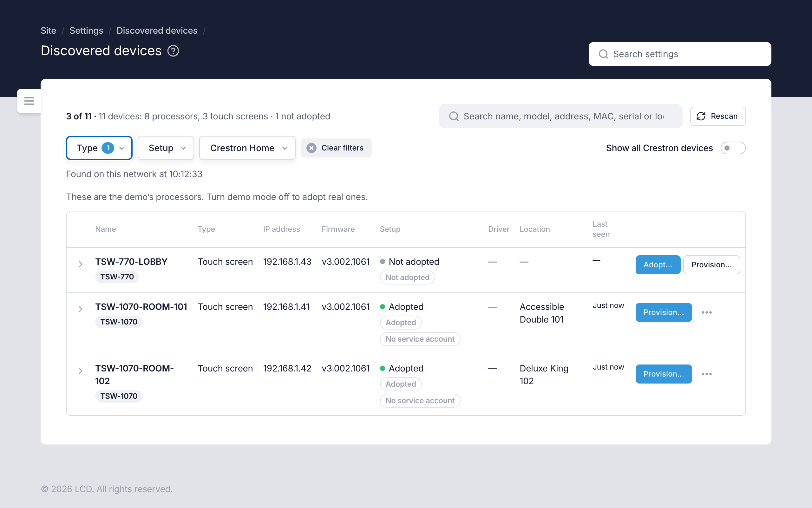Expand the TSW-1070-ROOM-102 row

81,371
